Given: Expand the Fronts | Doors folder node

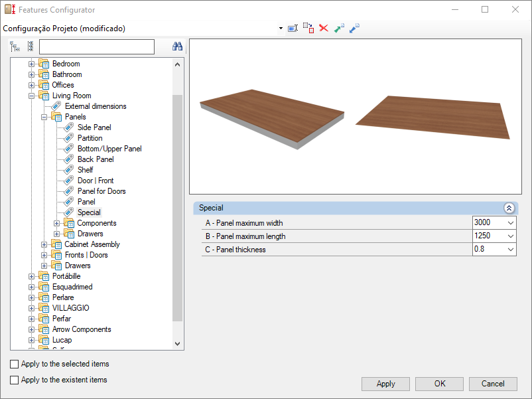Looking at the screenshot, I should 44,255.
